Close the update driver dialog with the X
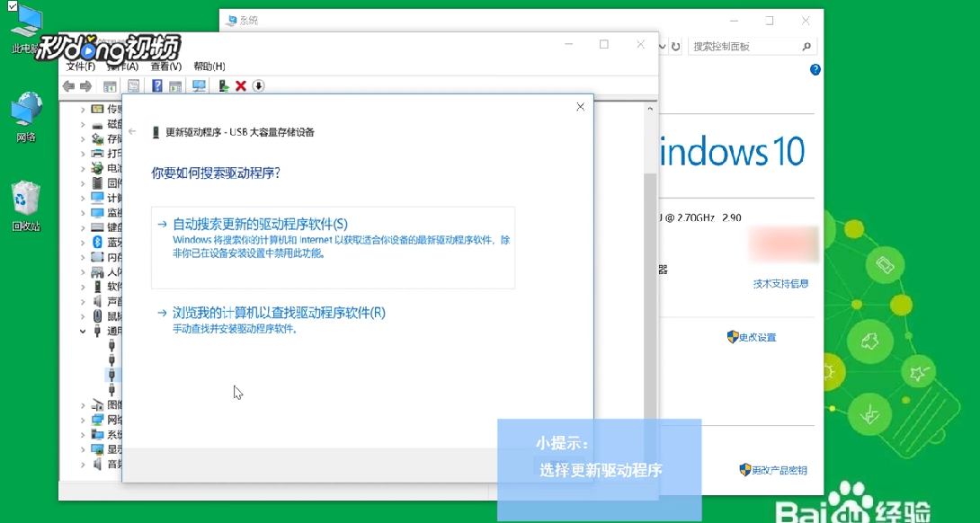This screenshot has width=980, height=523. tap(580, 107)
